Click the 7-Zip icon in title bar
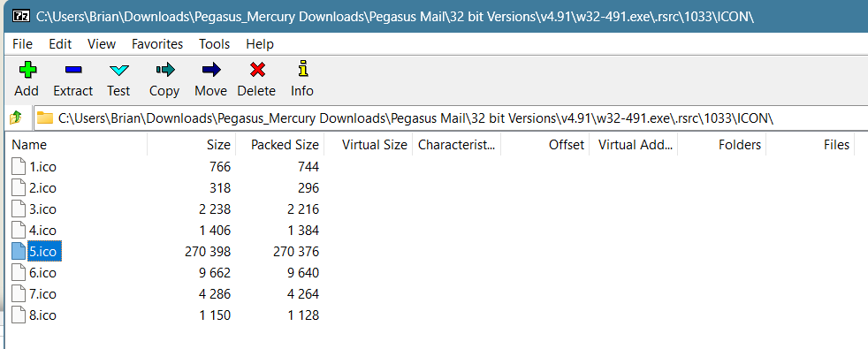Screen dimensions: 868x349 click(x=21, y=16)
